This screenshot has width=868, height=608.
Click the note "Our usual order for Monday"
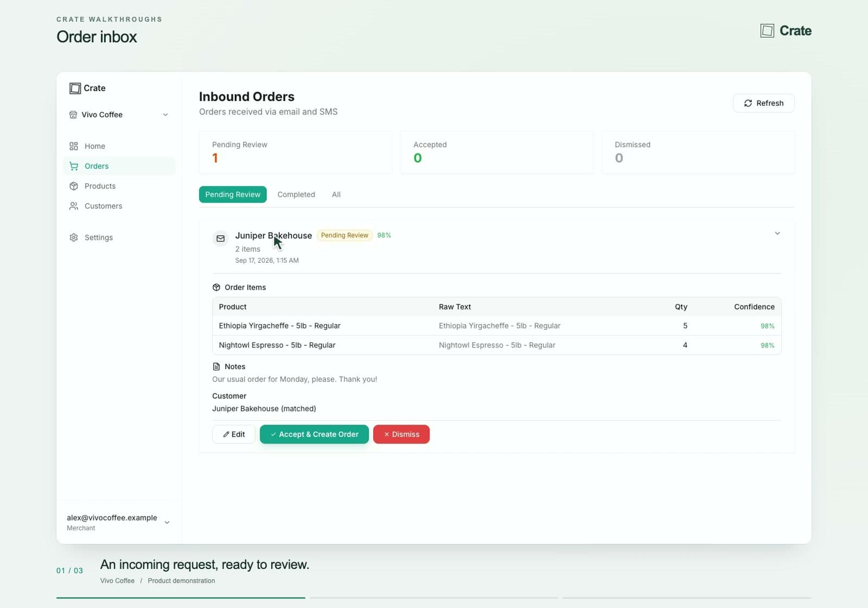coord(295,379)
